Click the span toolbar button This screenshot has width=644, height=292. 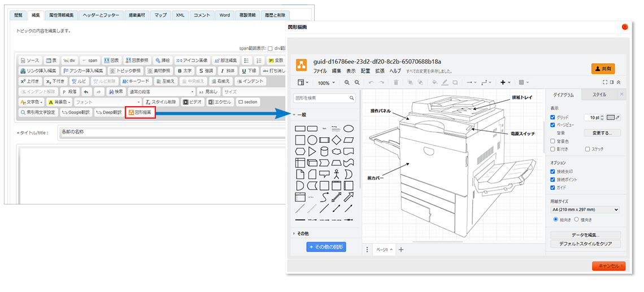click(89, 60)
